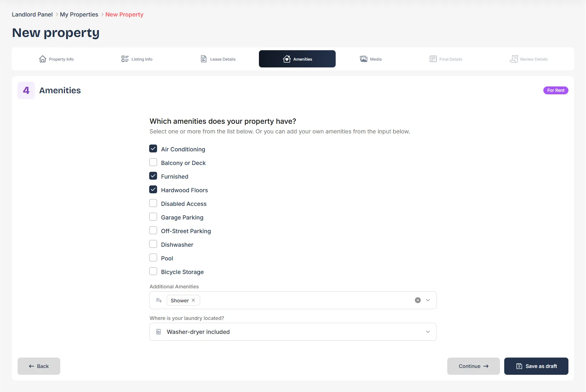Screen dimensions: 586x392
Task: Select the Off-Street Parking checkbox
Action: (x=153, y=230)
